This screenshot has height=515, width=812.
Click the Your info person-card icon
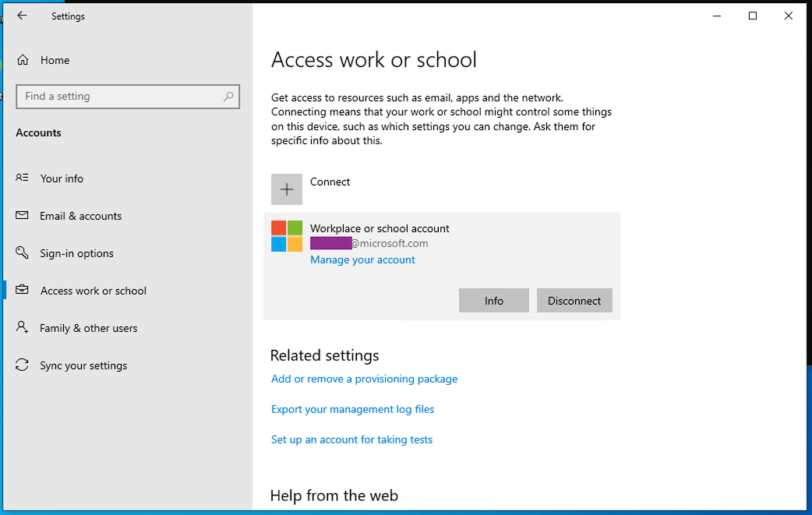click(x=23, y=178)
